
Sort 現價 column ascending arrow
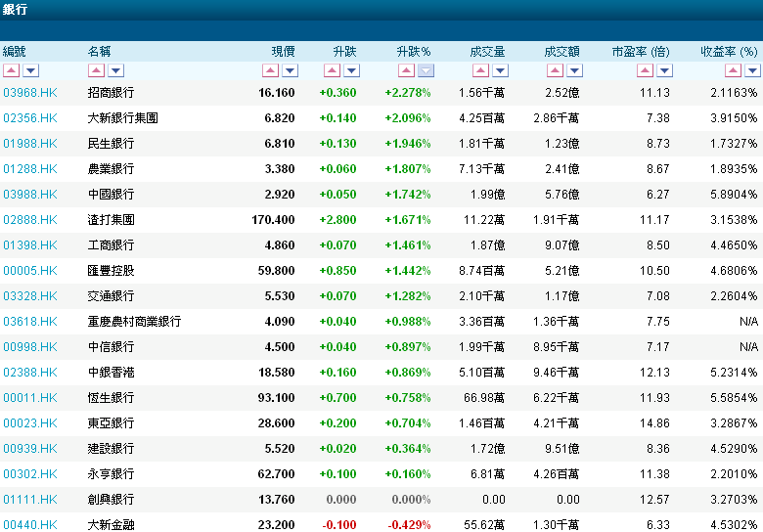pyautogui.click(x=271, y=71)
